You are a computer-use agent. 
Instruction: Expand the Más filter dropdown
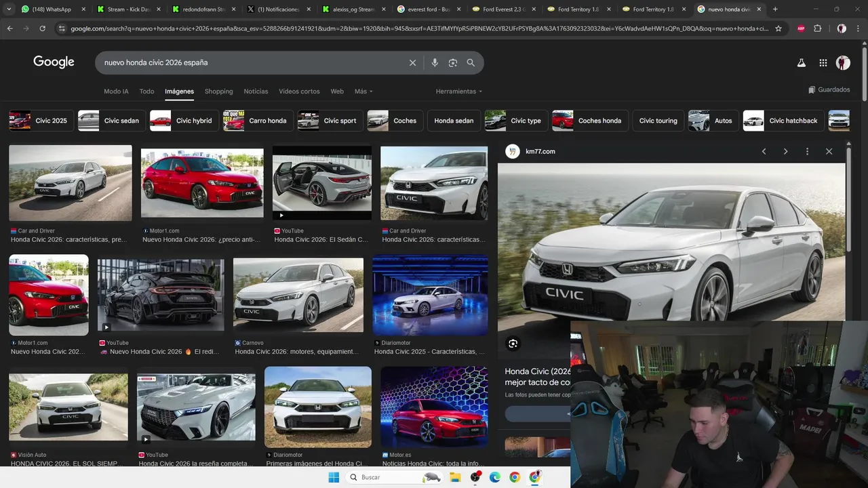pos(363,91)
